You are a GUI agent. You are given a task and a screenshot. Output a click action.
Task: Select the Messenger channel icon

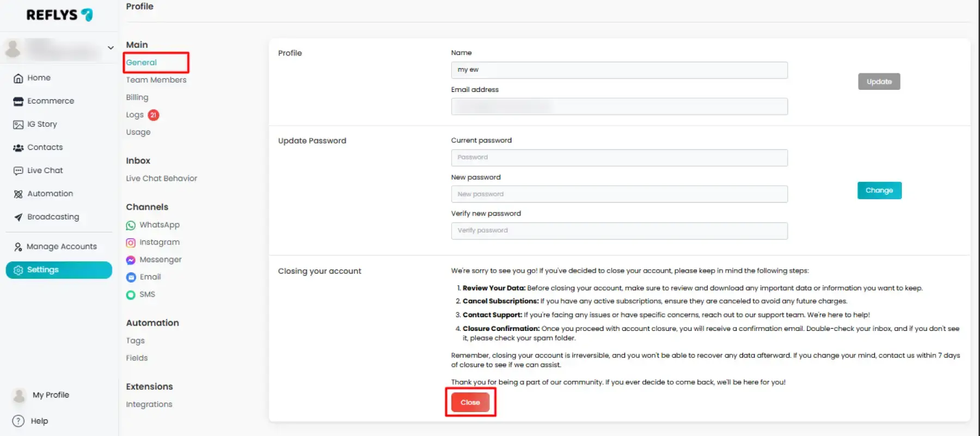coord(131,260)
